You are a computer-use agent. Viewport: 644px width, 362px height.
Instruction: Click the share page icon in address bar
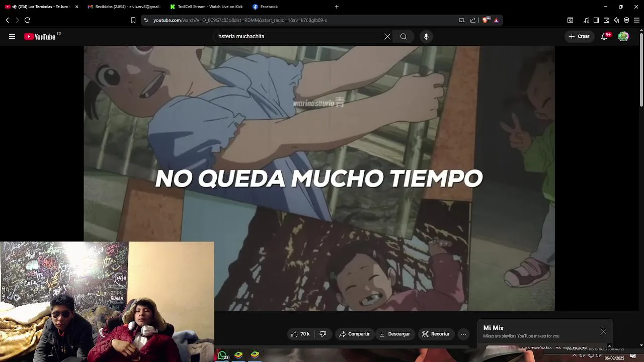click(x=473, y=20)
